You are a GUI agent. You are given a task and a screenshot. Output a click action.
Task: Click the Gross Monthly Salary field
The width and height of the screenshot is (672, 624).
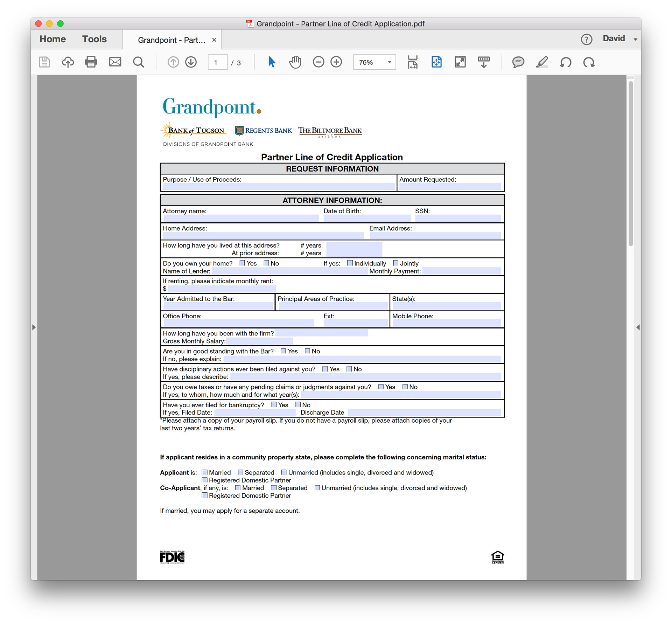(259, 341)
